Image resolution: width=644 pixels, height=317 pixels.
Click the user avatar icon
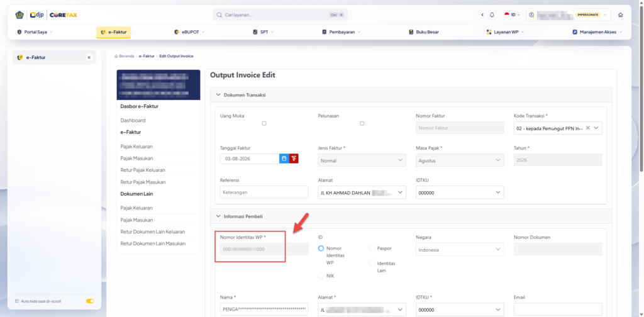pos(532,15)
